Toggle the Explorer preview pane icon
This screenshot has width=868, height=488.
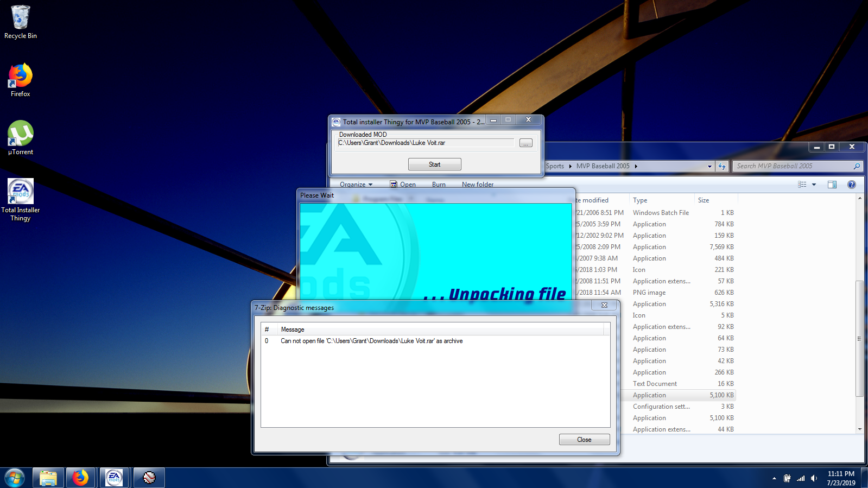pos(832,185)
